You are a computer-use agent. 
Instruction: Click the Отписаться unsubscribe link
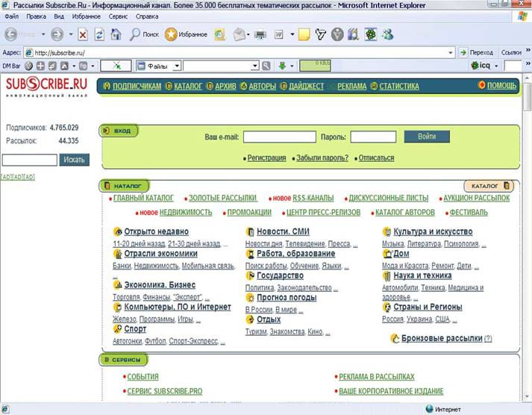(376, 157)
